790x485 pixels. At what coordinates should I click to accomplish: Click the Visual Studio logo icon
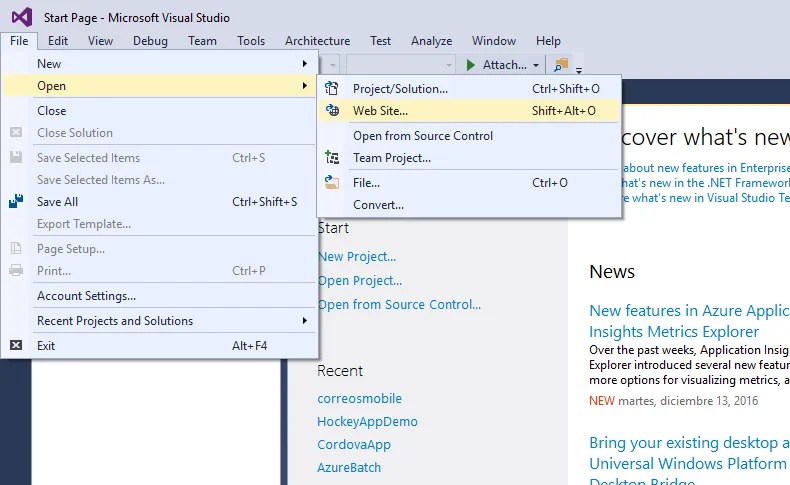pyautogui.click(x=22, y=17)
